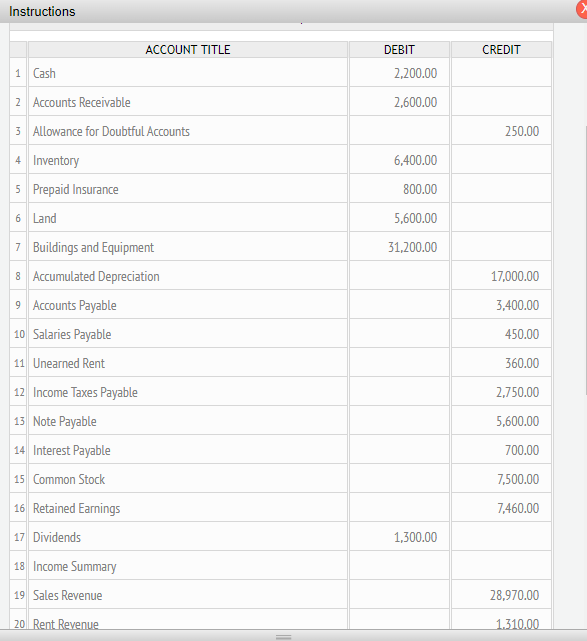
Task: Select the DEBIT column header
Action: [399, 49]
